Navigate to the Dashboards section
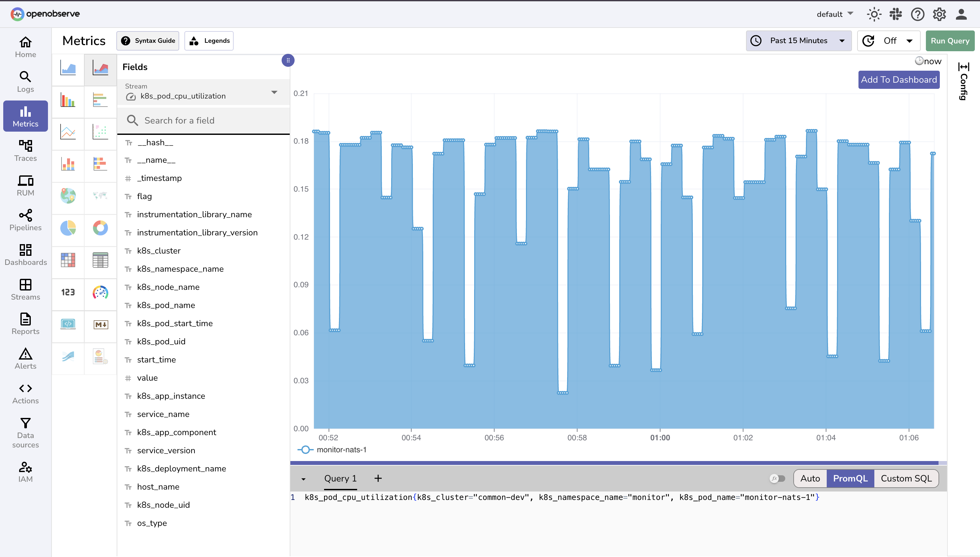The height and width of the screenshot is (557, 980). [x=25, y=255]
